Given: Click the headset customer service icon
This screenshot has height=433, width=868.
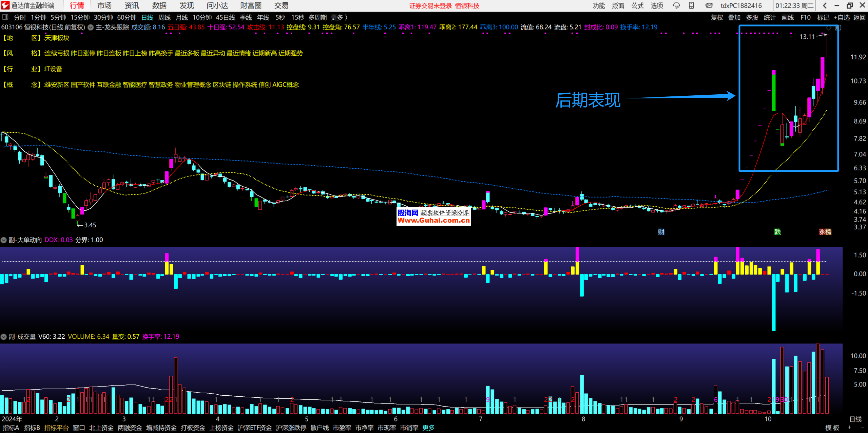Looking at the screenshot, I should pos(676,5).
